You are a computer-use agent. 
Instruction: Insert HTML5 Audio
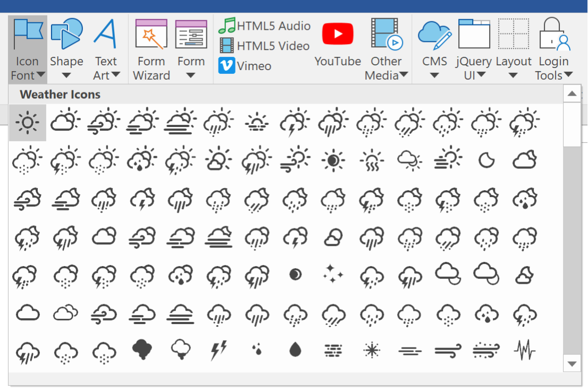click(264, 25)
